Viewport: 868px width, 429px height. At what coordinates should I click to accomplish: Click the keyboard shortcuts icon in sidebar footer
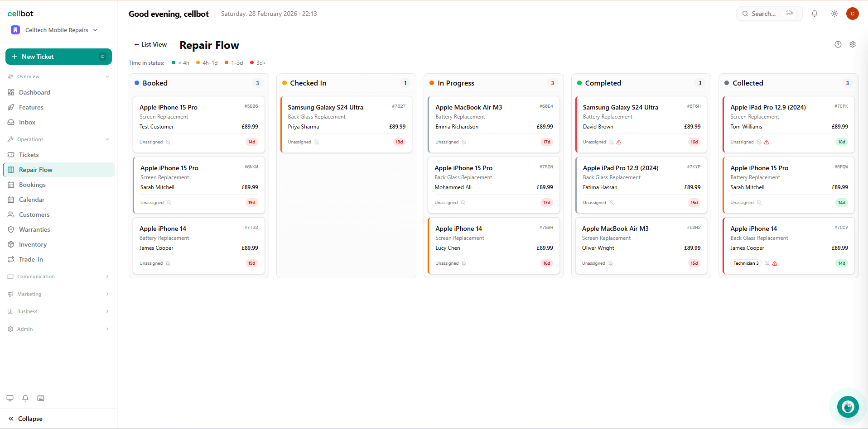click(41, 398)
